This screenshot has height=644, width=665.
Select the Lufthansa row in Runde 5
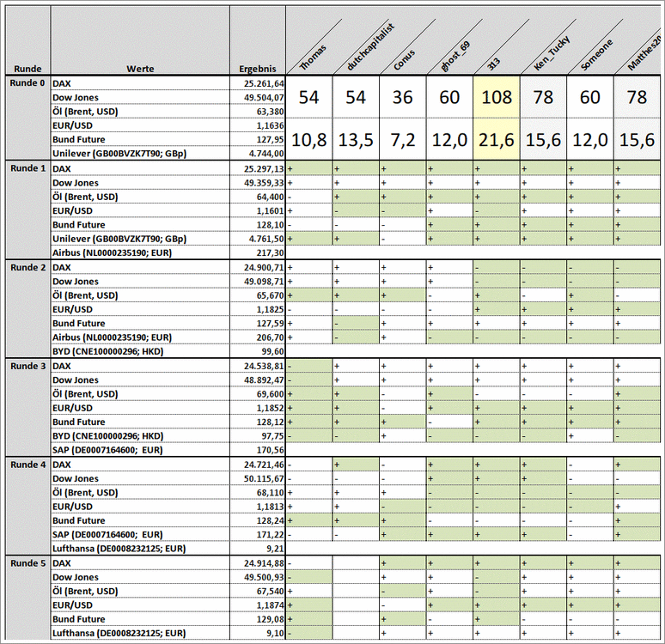pos(119,634)
